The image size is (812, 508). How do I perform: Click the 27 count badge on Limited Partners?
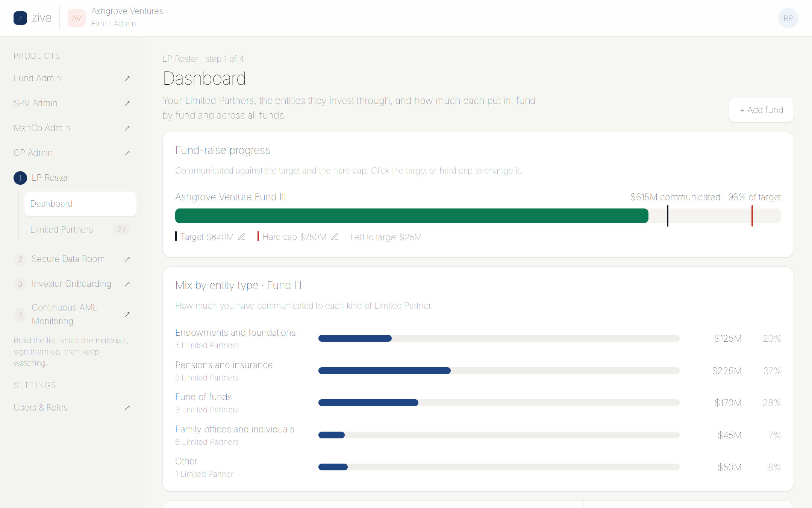[121, 230]
